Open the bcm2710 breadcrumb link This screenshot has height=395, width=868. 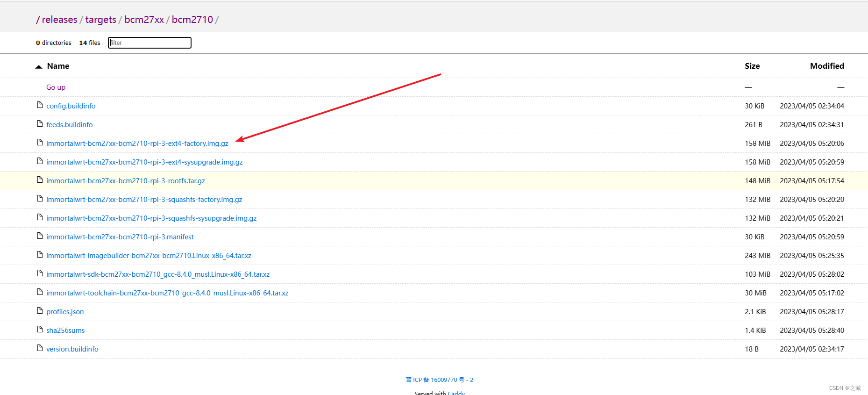pos(192,20)
